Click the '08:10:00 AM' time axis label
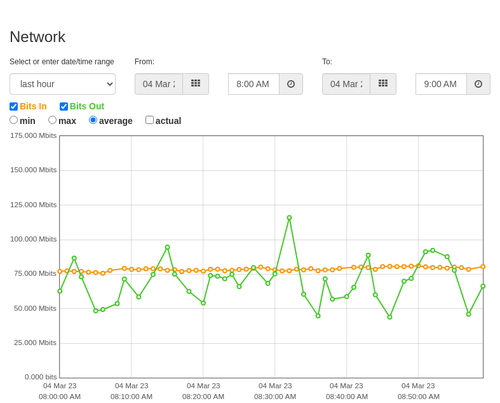500x403 pixels. coord(131,397)
